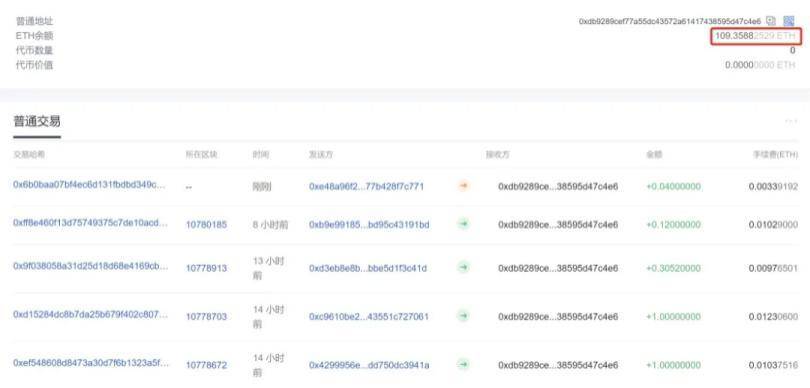Click the 金额 column header
The height and width of the screenshot is (388, 810).
[654, 154]
